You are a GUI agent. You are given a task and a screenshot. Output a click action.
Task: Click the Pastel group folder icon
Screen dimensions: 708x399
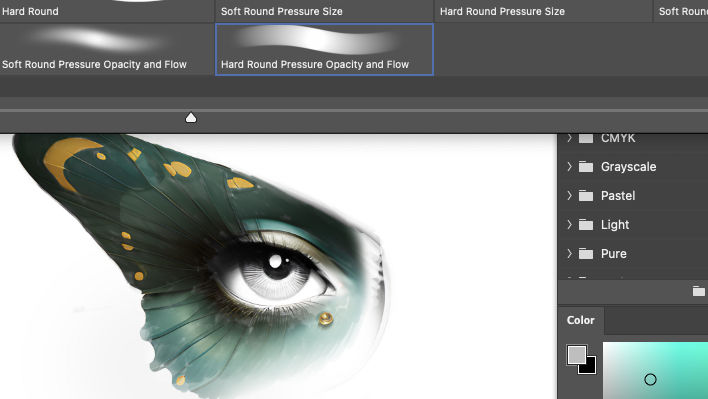click(x=586, y=196)
